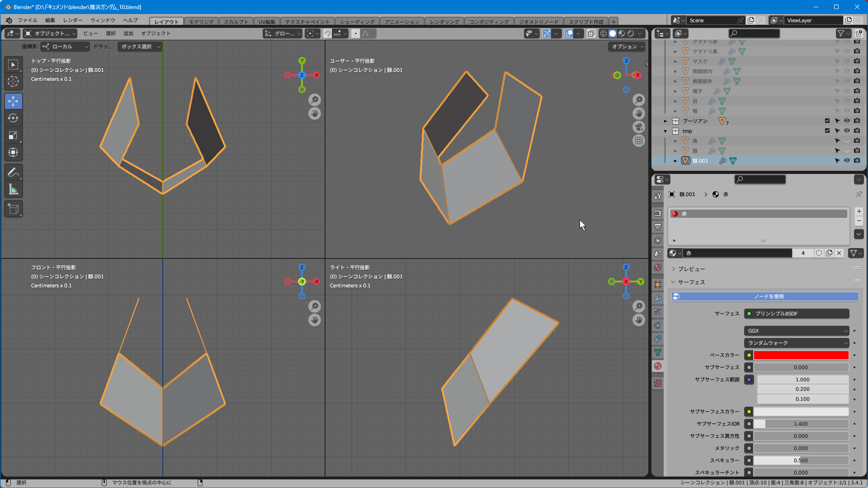Open the ファイル menu
868x488 pixels.
click(27, 20)
